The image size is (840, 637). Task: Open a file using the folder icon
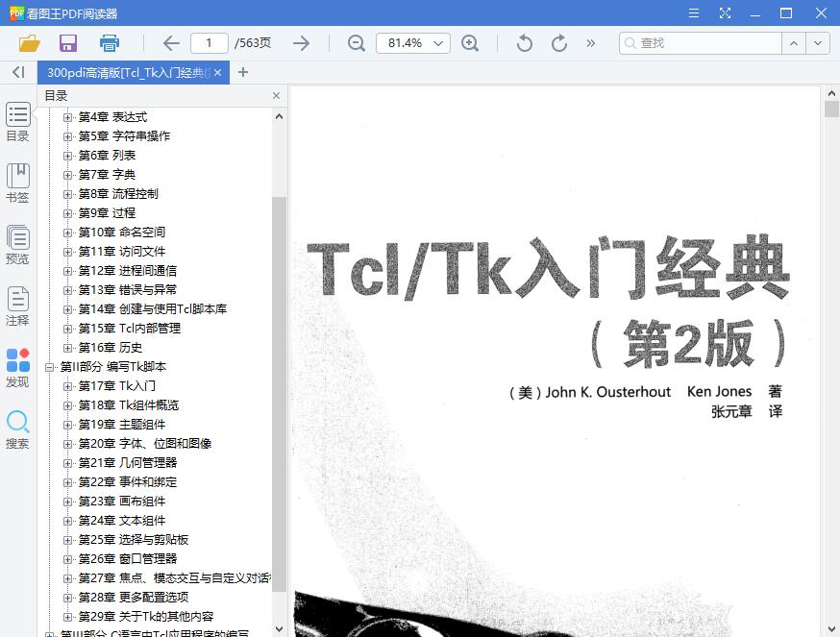click(28, 43)
